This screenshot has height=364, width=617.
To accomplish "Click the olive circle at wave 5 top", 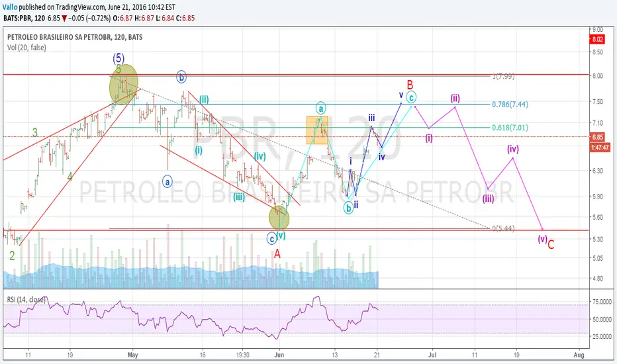I will point(124,84).
